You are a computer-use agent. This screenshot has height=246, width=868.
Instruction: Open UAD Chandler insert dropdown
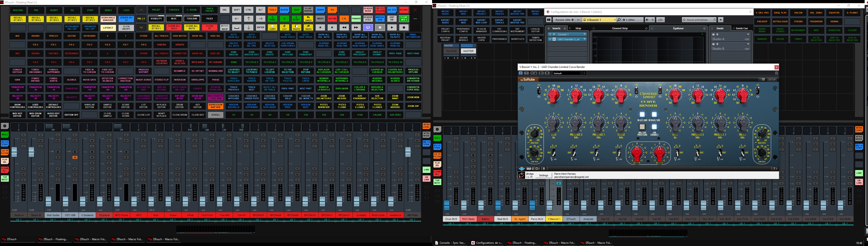[x=585, y=39]
